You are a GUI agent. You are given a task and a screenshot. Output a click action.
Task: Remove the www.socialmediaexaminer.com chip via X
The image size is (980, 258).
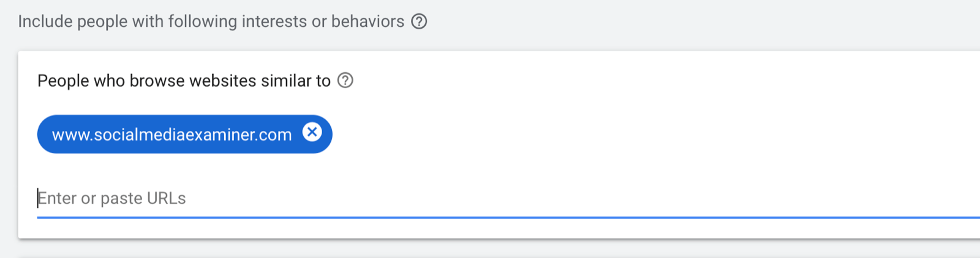[x=312, y=131]
